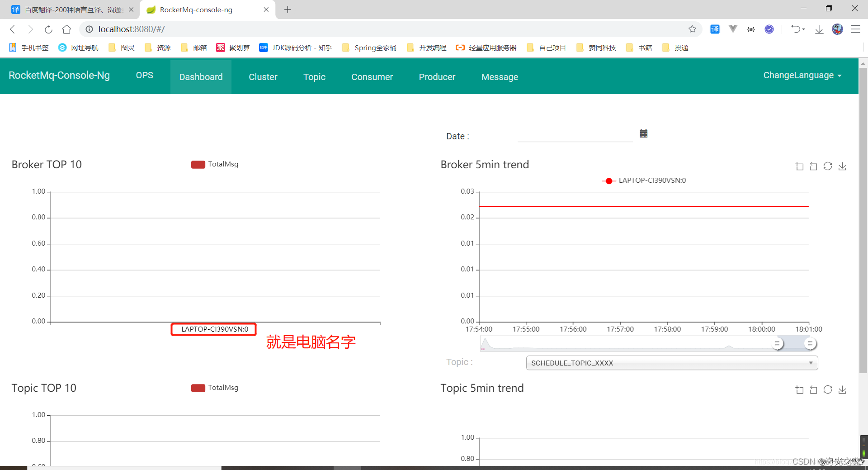Click area zoom icon in Topic 5min trend
The image size is (868, 470).
[x=799, y=390]
